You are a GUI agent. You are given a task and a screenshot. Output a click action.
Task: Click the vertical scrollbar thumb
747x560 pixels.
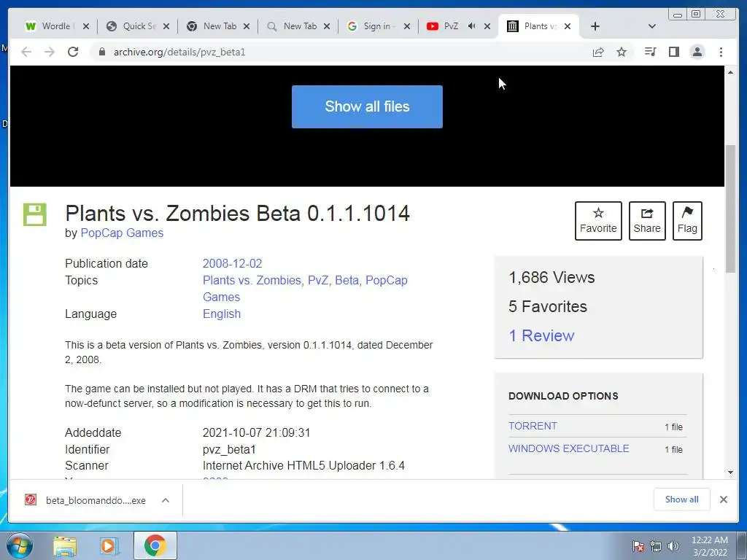[x=730, y=209]
